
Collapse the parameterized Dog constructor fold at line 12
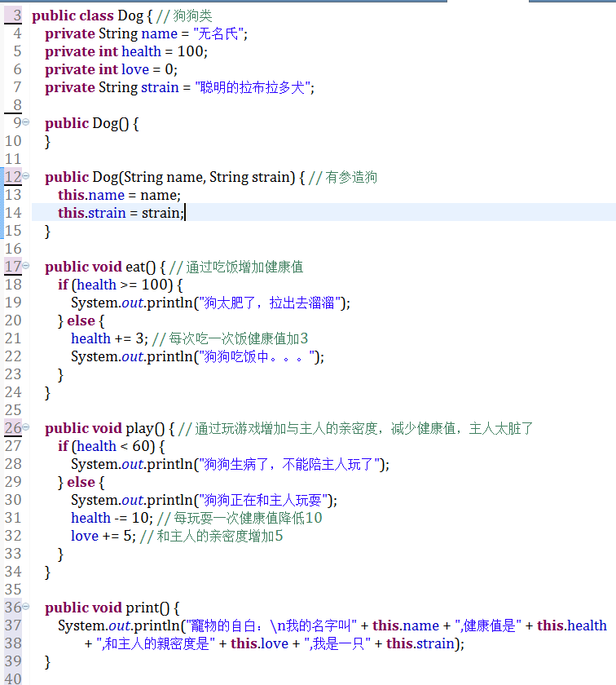pyautogui.click(x=26, y=176)
